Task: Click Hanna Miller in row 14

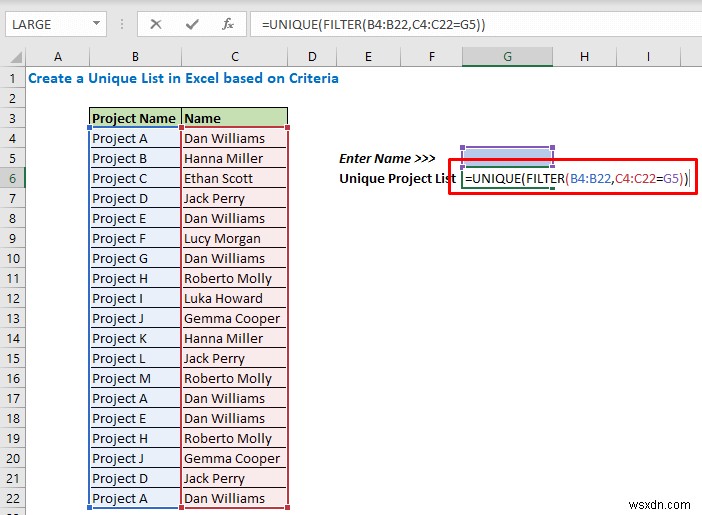Action: click(234, 339)
